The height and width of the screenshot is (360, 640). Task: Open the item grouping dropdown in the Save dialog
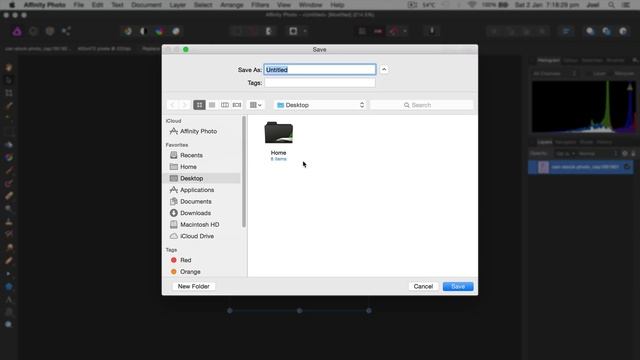tap(256, 105)
